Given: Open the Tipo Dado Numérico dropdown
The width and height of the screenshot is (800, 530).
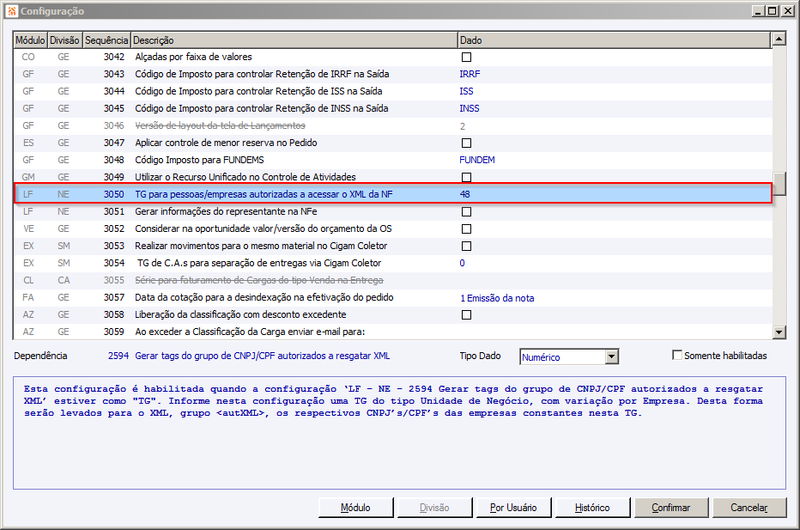Looking at the screenshot, I should coord(612,357).
